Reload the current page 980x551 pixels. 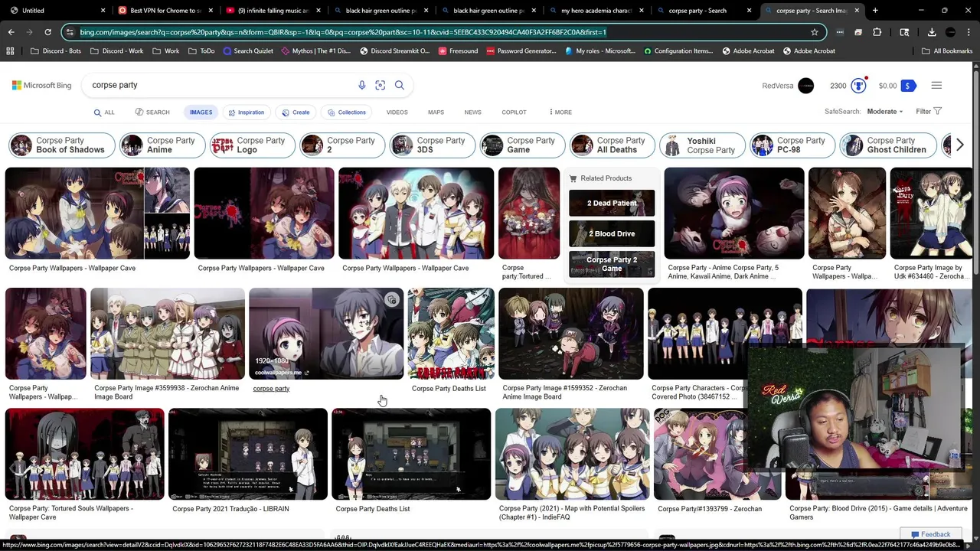[47, 32]
